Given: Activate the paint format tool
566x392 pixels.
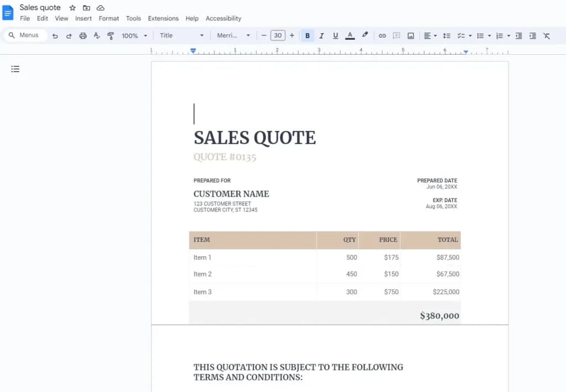Looking at the screenshot, I should [111, 36].
